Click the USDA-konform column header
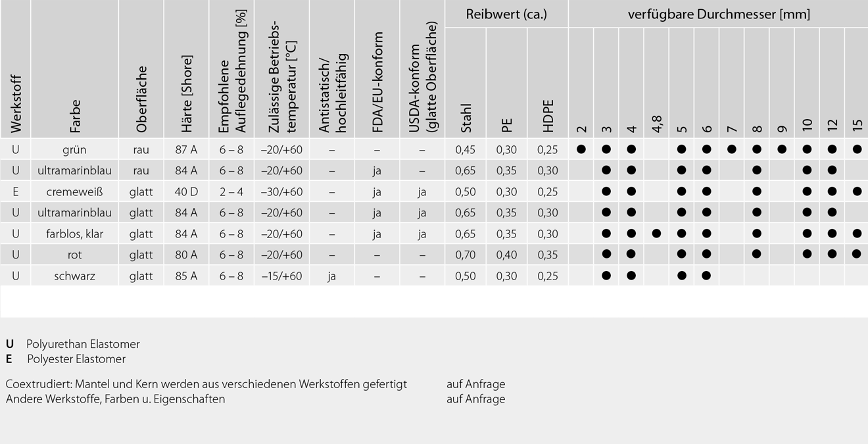Image resolution: width=868 pixels, height=444 pixels. 422,78
